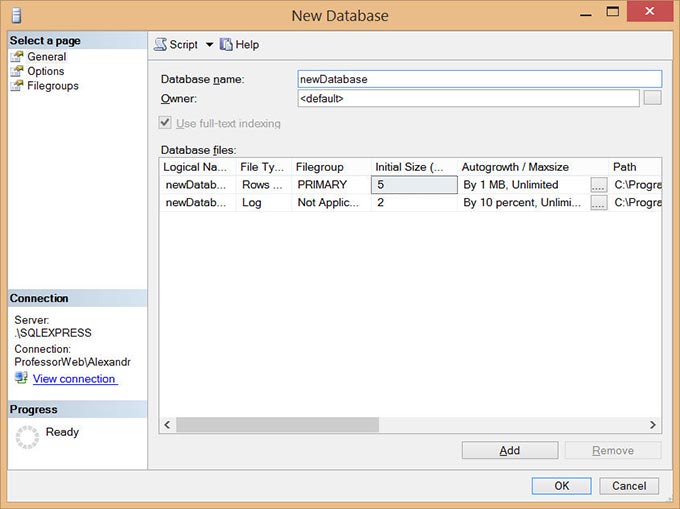Click the New Database window icon
Image resolution: width=680 pixels, height=509 pixels.
click(x=16, y=16)
